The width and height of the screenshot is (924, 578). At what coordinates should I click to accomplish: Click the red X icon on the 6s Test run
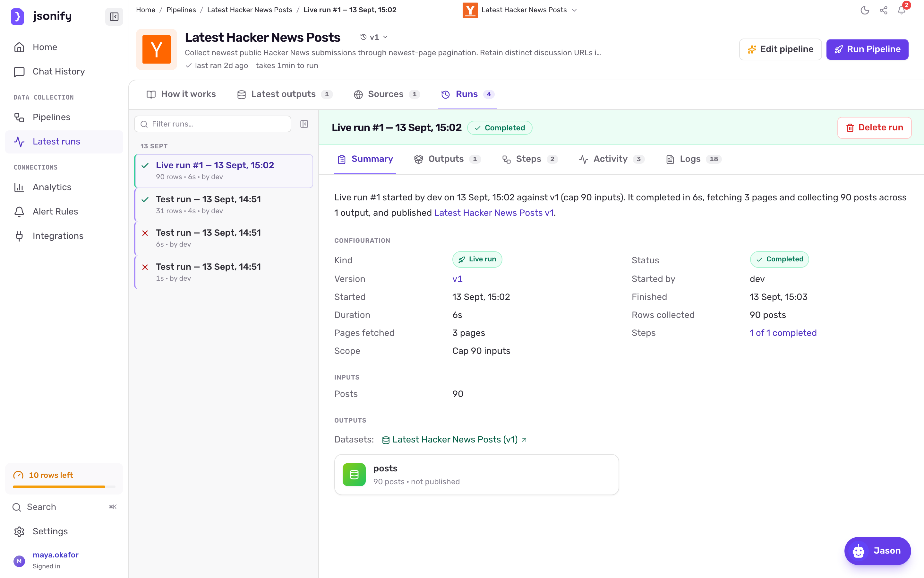(x=145, y=233)
